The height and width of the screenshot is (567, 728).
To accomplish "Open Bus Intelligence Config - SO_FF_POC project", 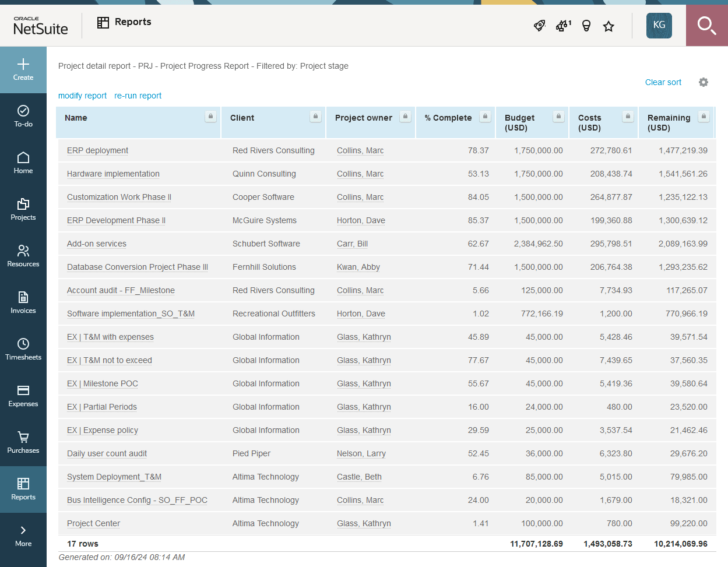I will [x=137, y=500].
